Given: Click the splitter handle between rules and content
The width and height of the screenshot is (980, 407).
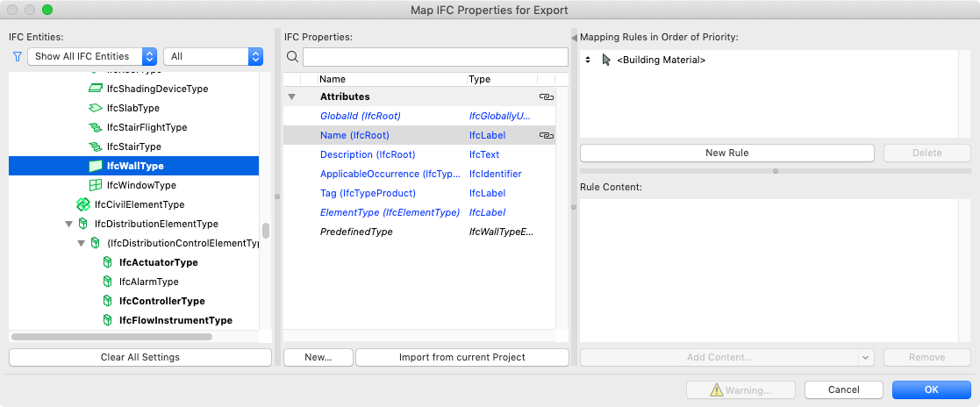Looking at the screenshot, I should (x=776, y=171).
